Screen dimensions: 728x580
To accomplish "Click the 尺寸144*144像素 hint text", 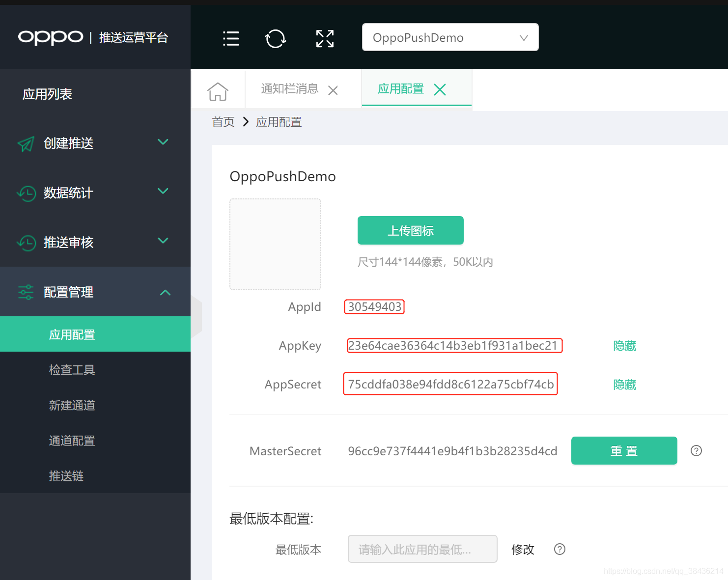I will click(x=425, y=262).
